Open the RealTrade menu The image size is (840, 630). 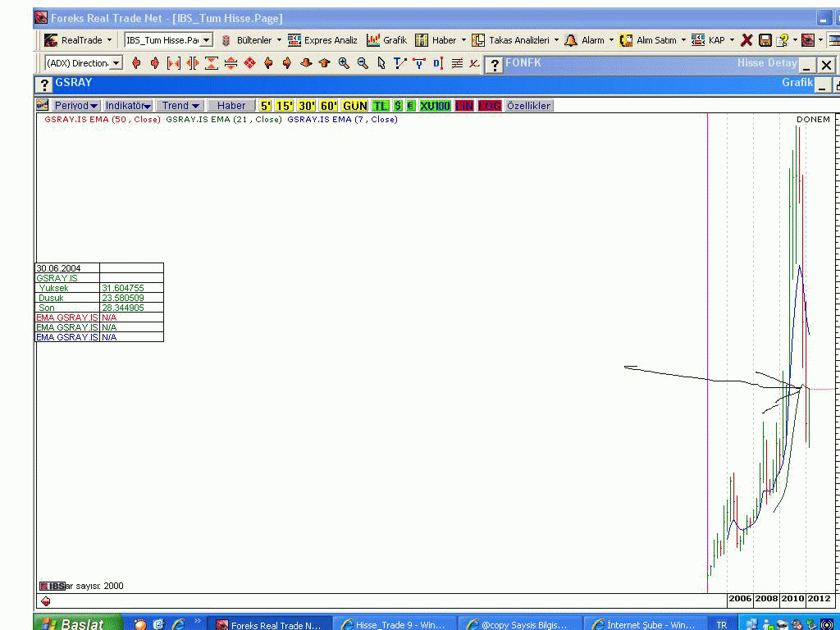(x=78, y=40)
